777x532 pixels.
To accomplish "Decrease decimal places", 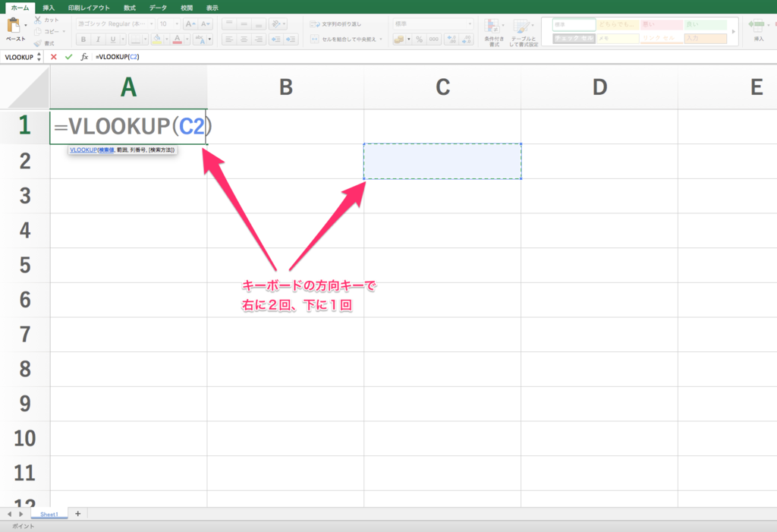I will coord(467,39).
